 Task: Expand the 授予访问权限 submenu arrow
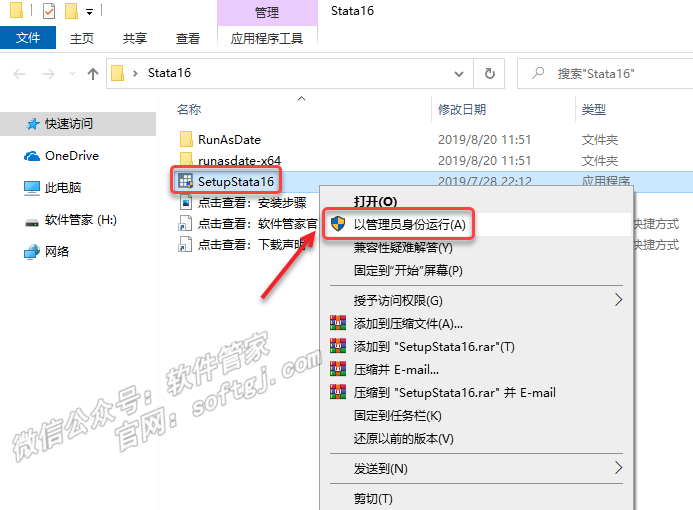coord(619,300)
